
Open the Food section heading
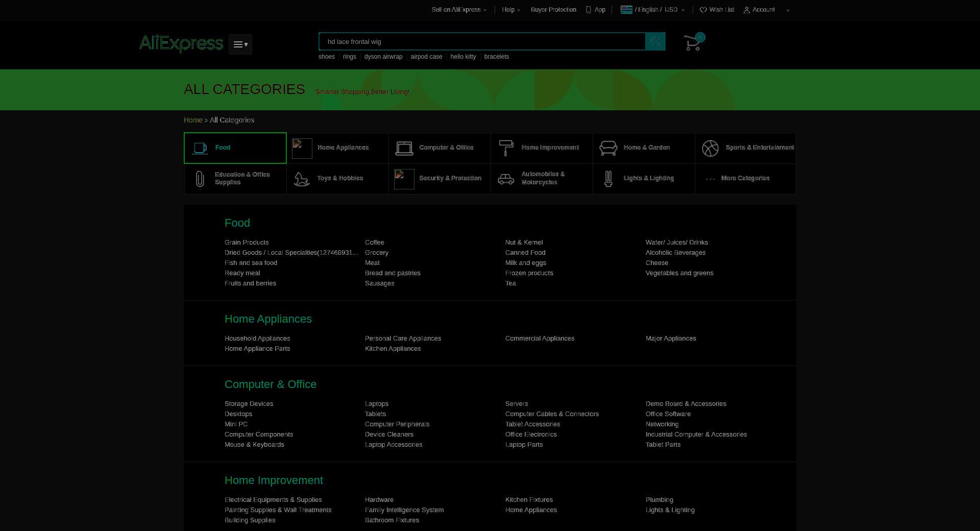[237, 223]
